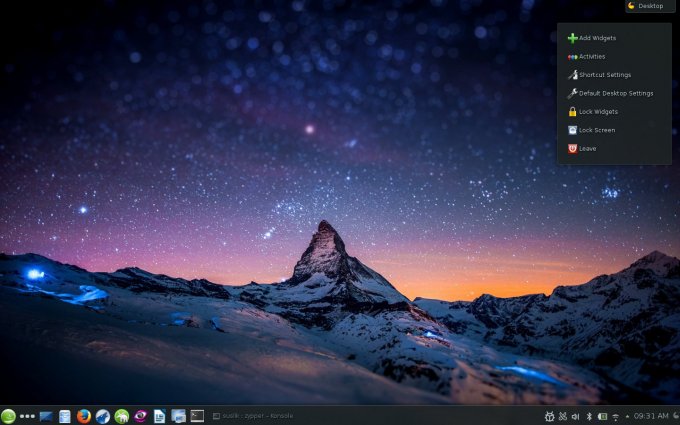Open the file manager icon in taskbar

(x=65, y=416)
